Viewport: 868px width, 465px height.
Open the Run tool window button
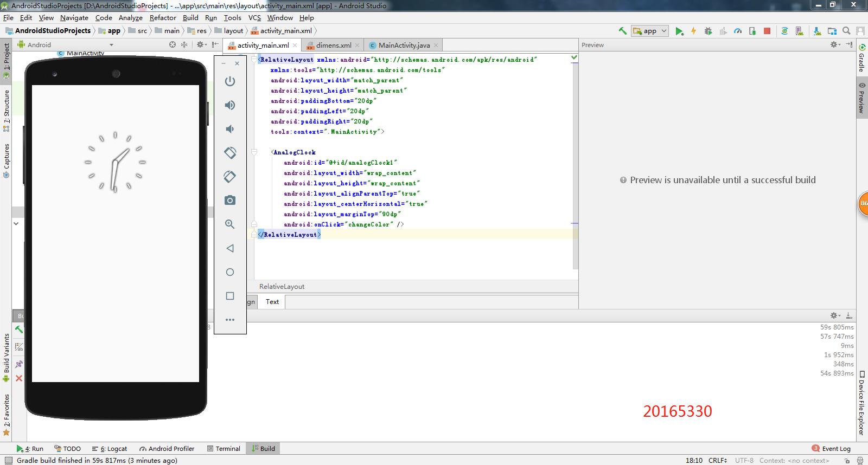click(x=30, y=448)
